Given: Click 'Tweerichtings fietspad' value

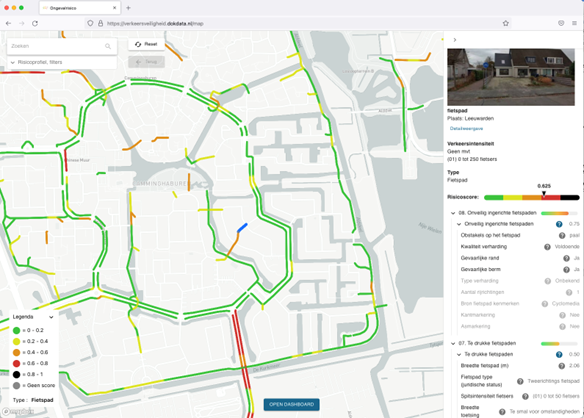Looking at the screenshot, I should click(x=553, y=381).
